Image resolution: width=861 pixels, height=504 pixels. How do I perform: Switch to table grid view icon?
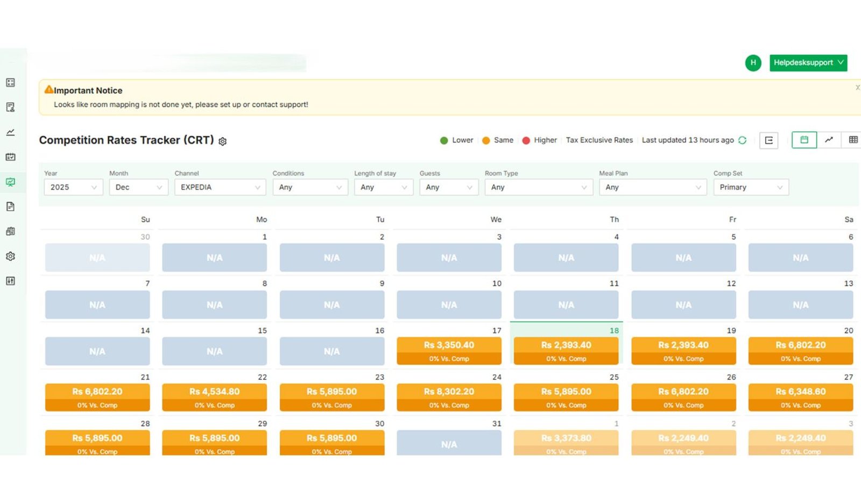coord(852,140)
